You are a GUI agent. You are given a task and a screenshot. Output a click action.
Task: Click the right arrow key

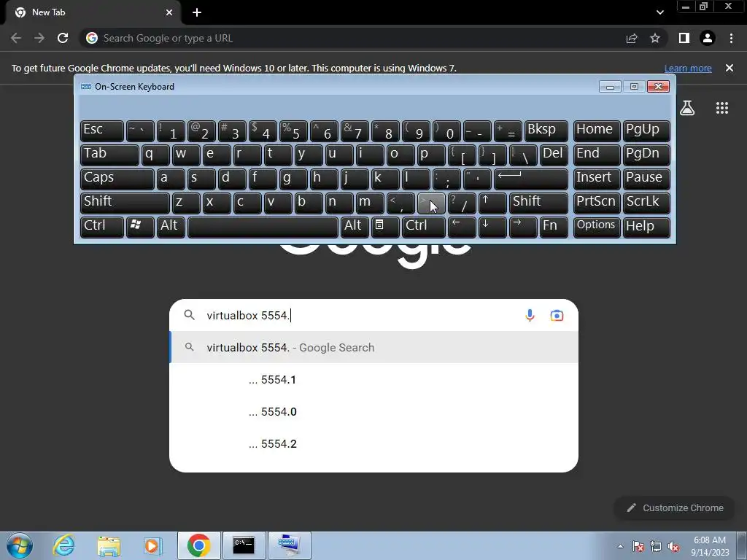523,227
